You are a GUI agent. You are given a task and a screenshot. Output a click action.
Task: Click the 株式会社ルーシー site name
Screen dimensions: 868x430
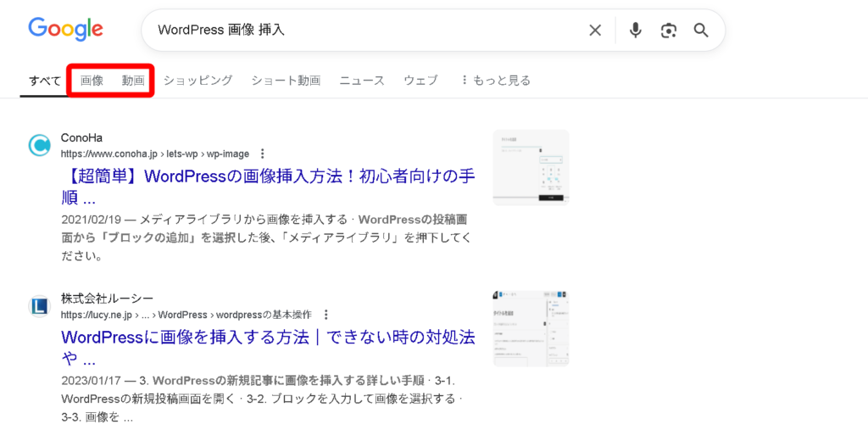tap(108, 299)
